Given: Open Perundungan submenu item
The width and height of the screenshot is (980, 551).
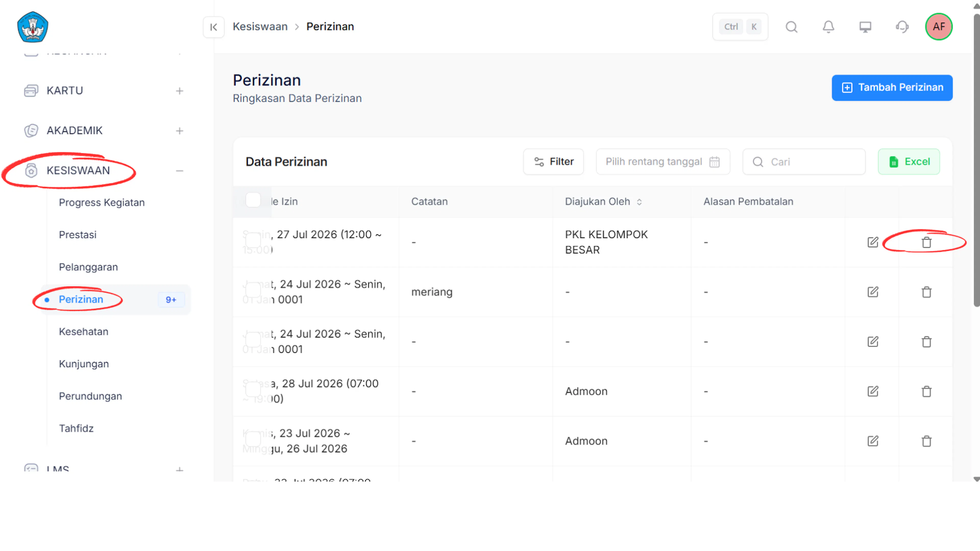Looking at the screenshot, I should pyautogui.click(x=90, y=396).
